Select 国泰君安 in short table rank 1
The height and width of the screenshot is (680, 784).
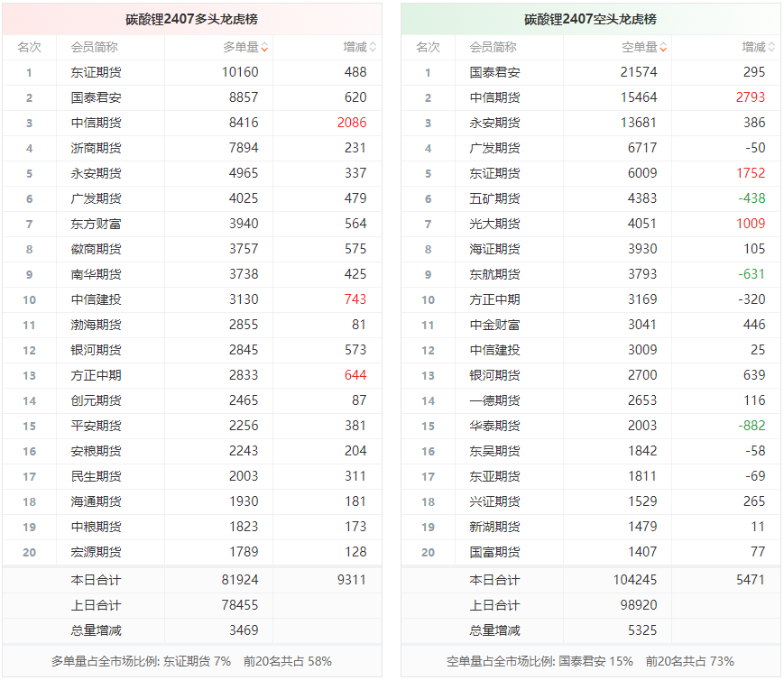[494, 72]
